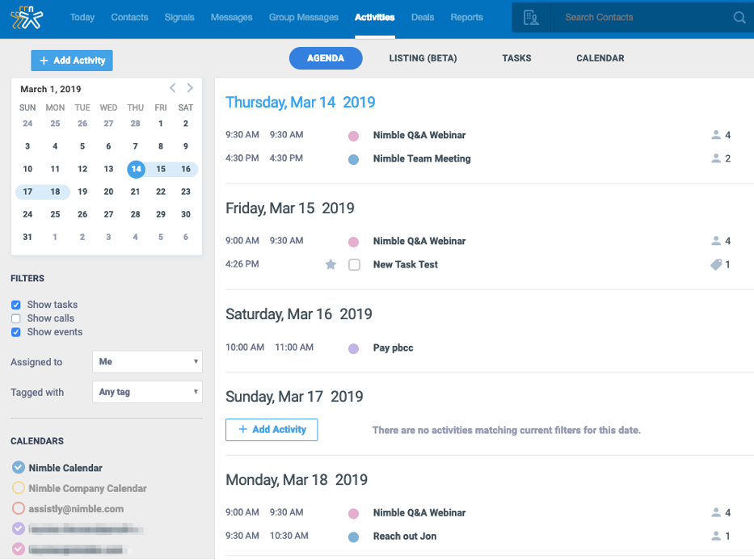This screenshot has width=754, height=560.
Task: Click blue dot of Nimble Team Meeting
Action: pos(353,159)
